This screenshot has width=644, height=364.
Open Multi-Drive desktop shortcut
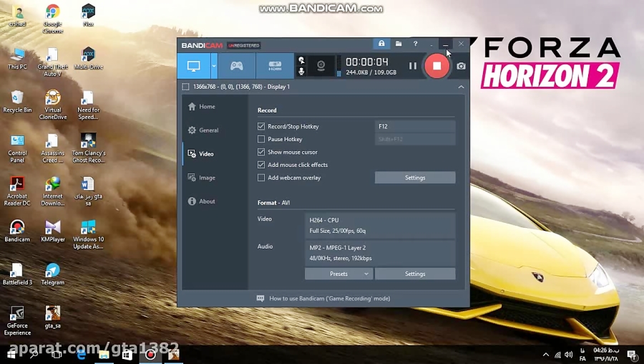[x=88, y=58]
